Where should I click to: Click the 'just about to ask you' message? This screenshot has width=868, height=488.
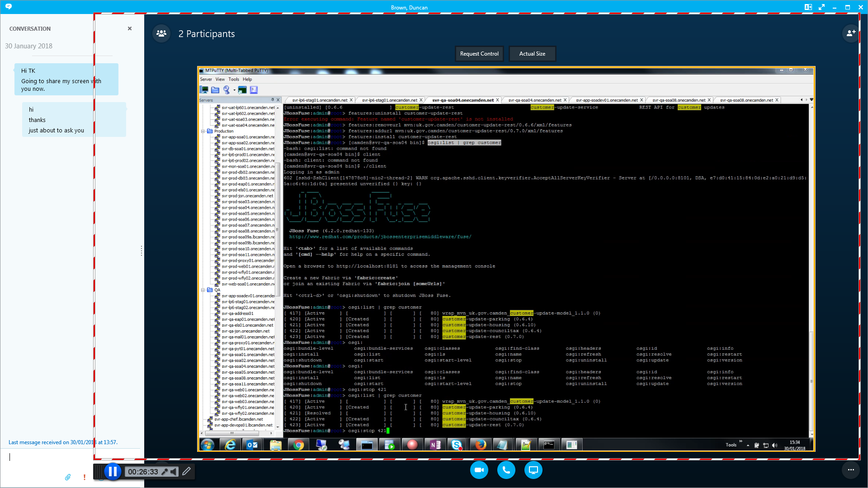[x=56, y=131]
